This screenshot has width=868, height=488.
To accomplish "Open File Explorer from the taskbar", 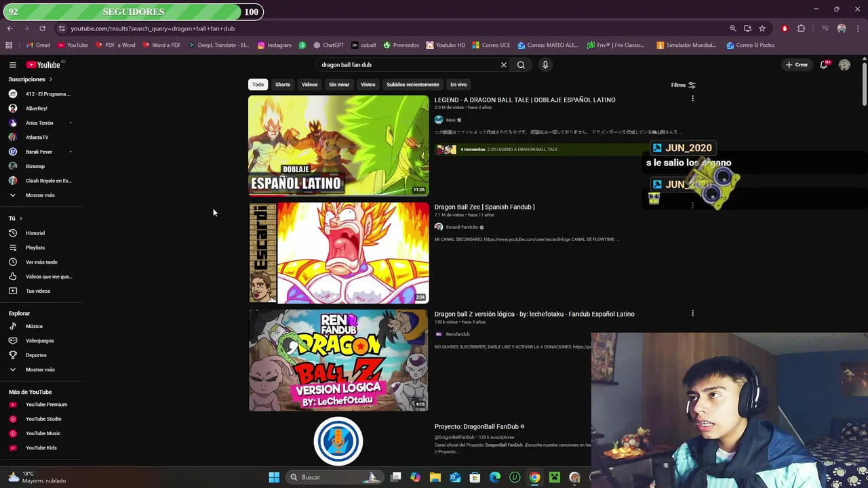I will (x=435, y=477).
